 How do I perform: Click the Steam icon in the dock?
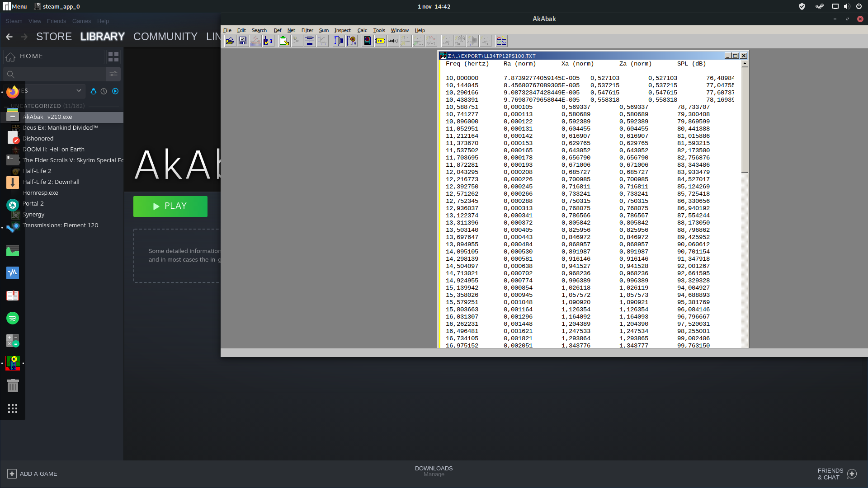pyautogui.click(x=13, y=227)
